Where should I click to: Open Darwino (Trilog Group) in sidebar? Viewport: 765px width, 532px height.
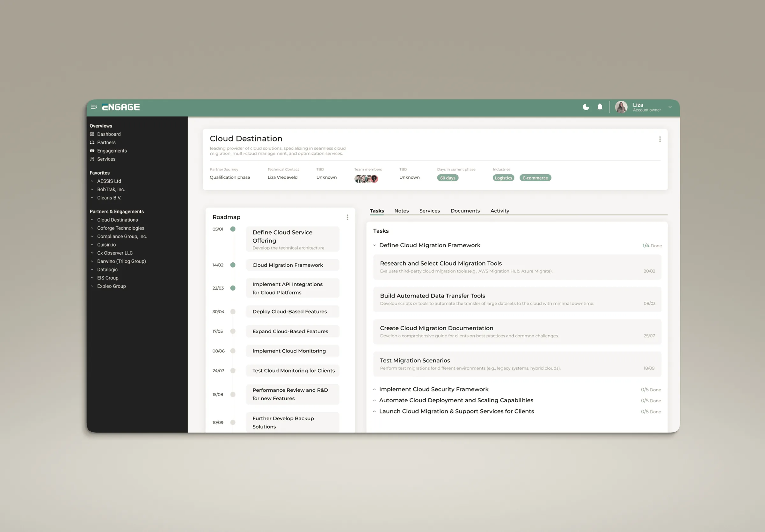tap(121, 261)
